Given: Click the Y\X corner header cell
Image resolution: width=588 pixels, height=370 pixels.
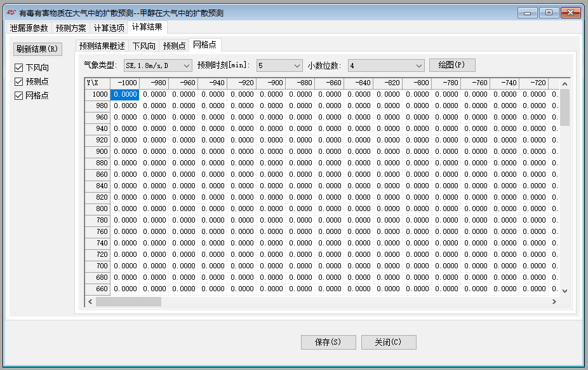Looking at the screenshot, I should [98, 83].
